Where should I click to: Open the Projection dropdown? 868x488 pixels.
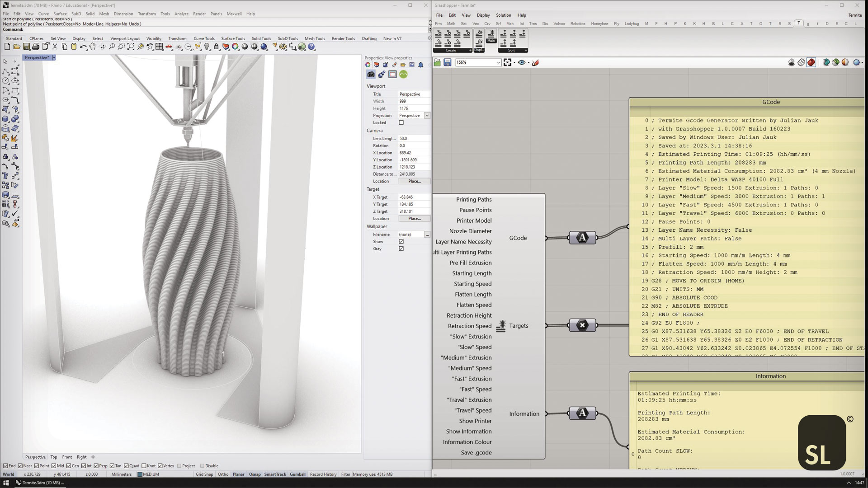pos(427,116)
